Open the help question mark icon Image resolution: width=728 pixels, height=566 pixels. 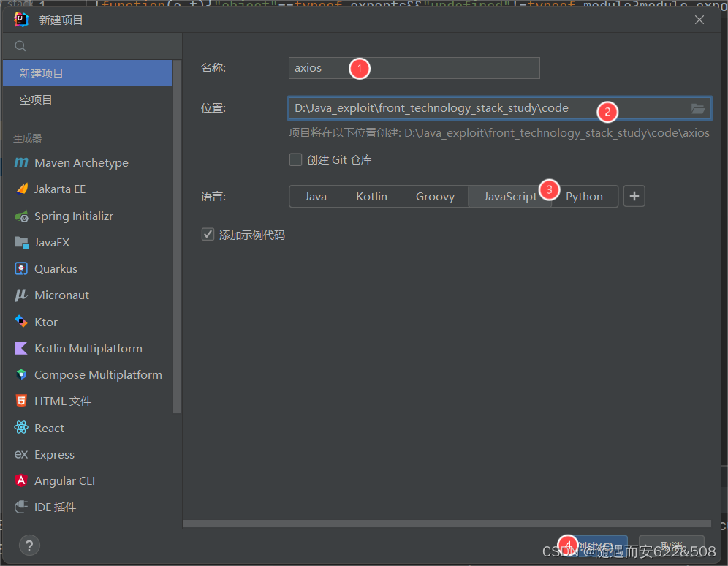point(29,546)
